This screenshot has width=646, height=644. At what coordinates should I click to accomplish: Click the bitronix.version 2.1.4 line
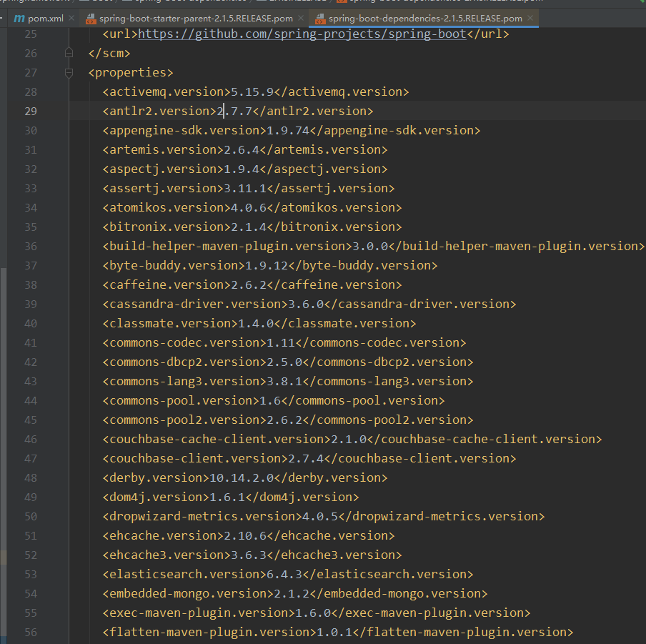252,227
